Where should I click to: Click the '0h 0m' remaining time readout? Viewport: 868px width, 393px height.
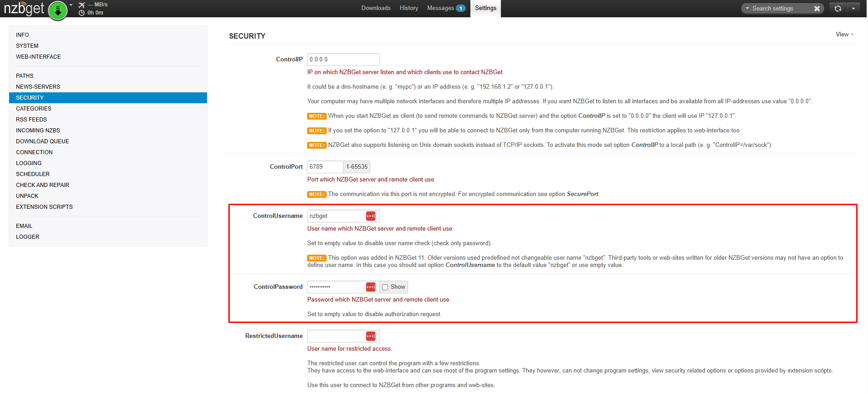point(96,13)
